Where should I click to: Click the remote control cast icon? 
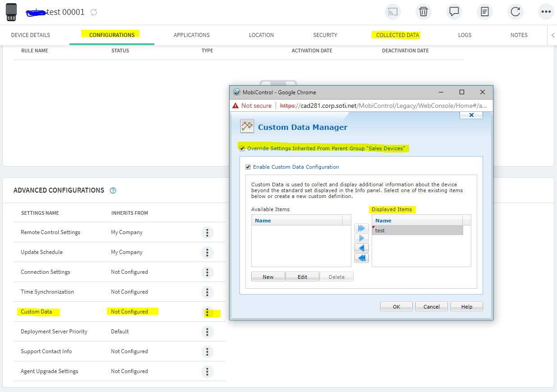pyautogui.click(x=393, y=12)
